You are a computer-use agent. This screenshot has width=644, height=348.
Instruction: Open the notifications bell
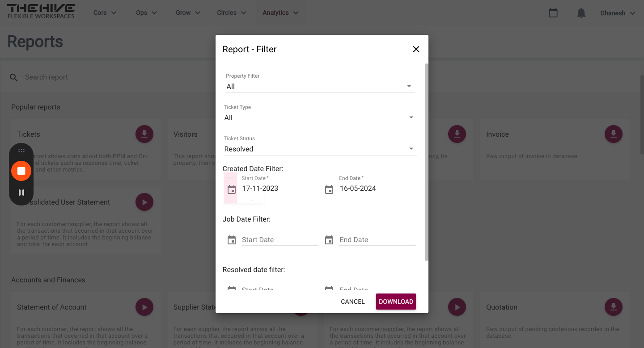[x=581, y=13]
